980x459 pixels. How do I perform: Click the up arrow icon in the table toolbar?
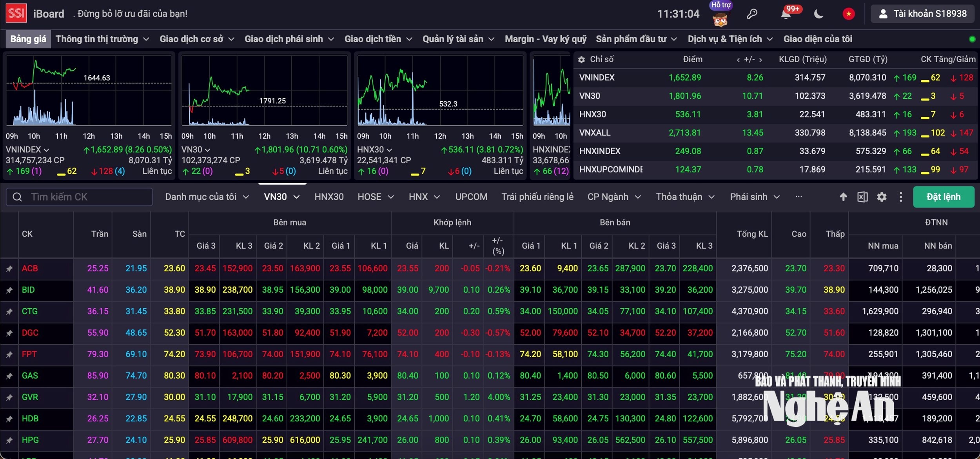point(843,197)
